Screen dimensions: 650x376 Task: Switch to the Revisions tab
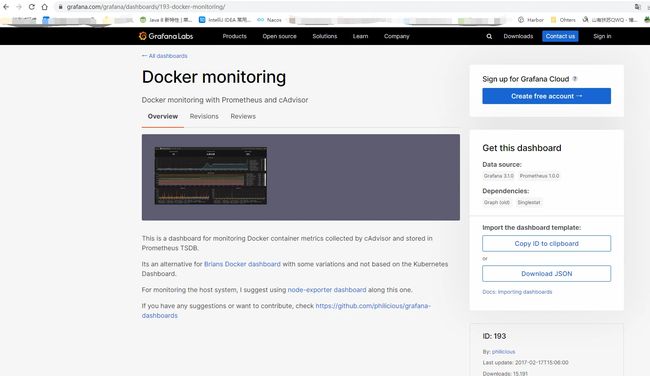pyautogui.click(x=204, y=116)
